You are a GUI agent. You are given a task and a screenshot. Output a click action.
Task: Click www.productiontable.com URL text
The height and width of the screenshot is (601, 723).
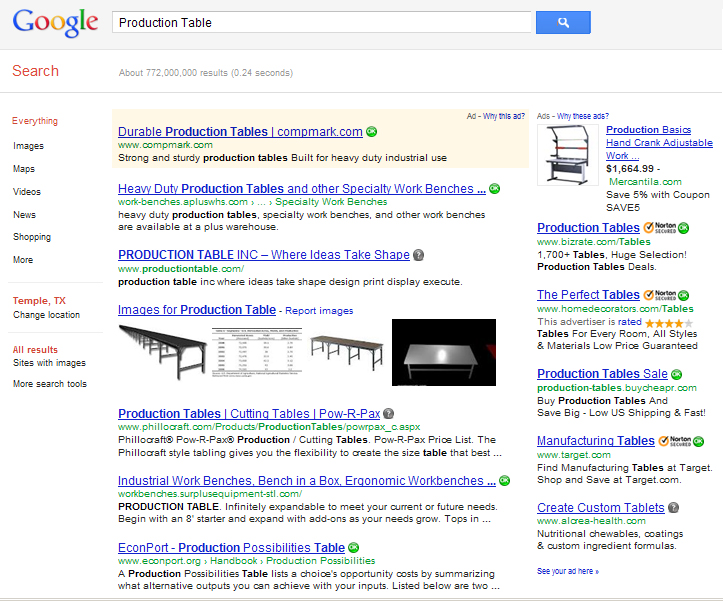tap(181, 268)
